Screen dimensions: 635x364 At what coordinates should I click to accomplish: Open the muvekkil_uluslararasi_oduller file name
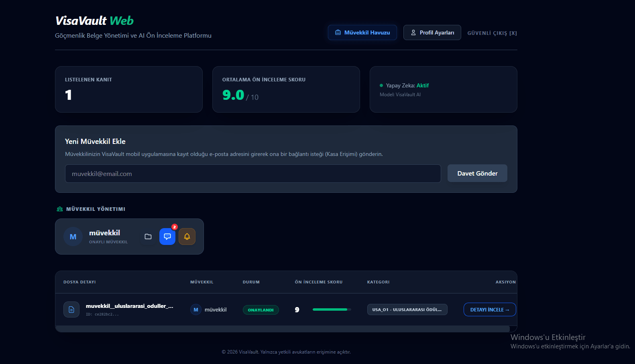129,306
